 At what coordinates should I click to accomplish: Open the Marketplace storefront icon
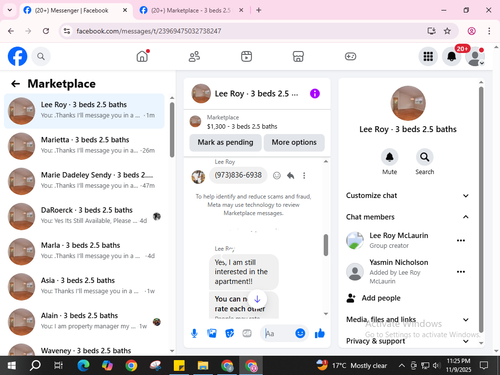298,56
